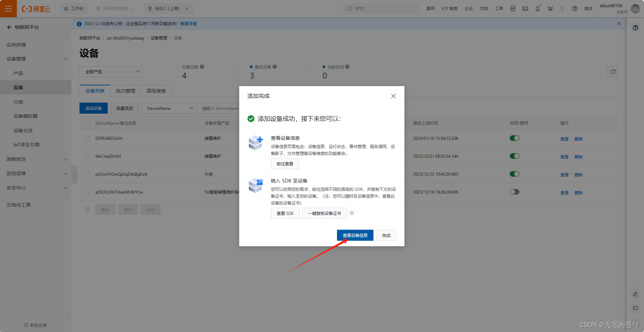The height and width of the screenshot is (332, 644).
Task: Open the shopping cart icon
Action: pos(550,9)
